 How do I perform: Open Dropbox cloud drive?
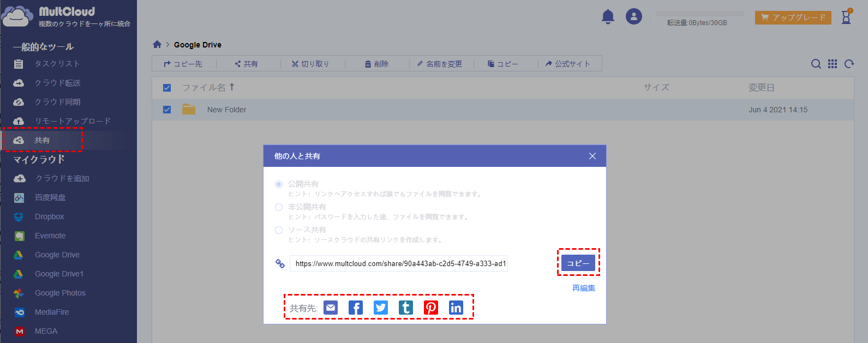point(49,216)
